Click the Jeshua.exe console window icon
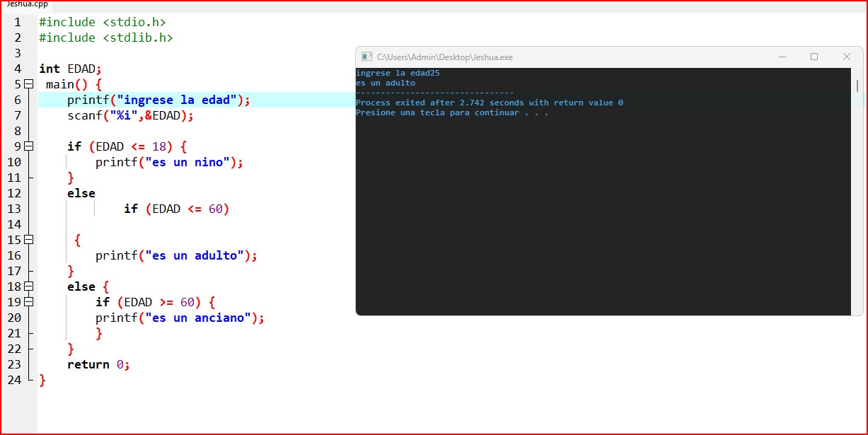 [366, 57]
